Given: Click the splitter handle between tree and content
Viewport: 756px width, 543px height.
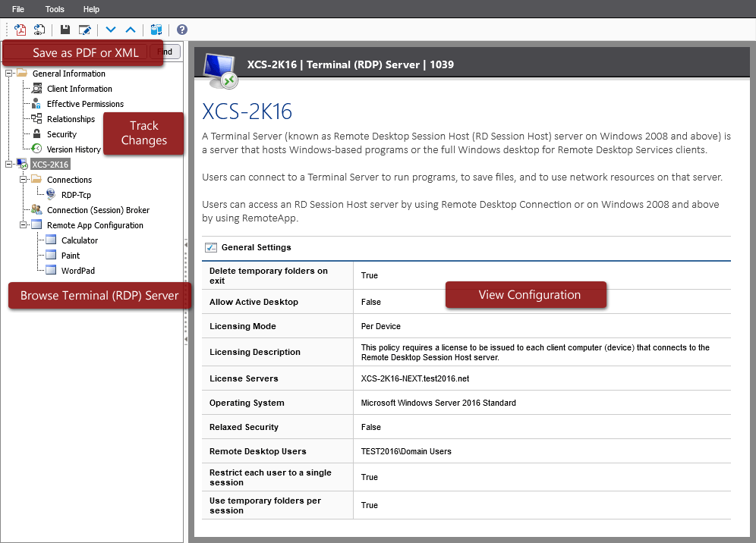Looking at the screenshot, I should (x=186, y=292).
